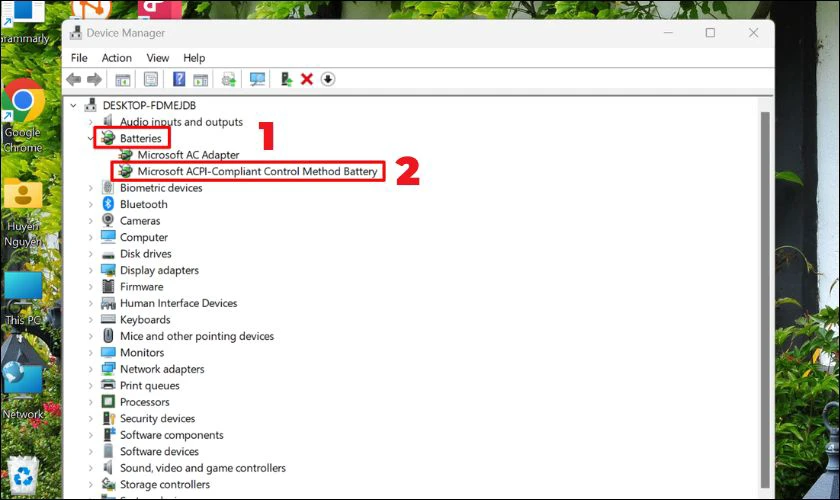This screenshot has height=500, width=840.
Task: Click the Display adapters icon
Action: [108, 270]
